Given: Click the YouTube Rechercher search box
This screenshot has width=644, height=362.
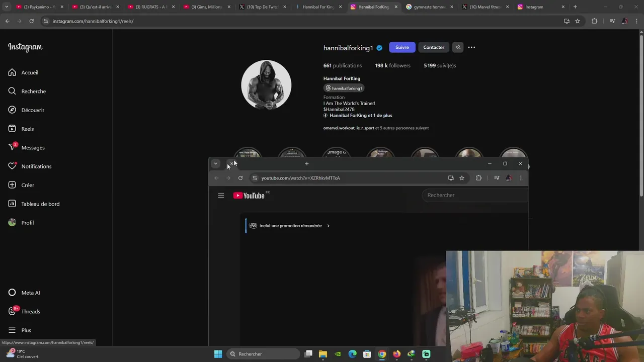Looking at the screenshot, I should [475, 195].
